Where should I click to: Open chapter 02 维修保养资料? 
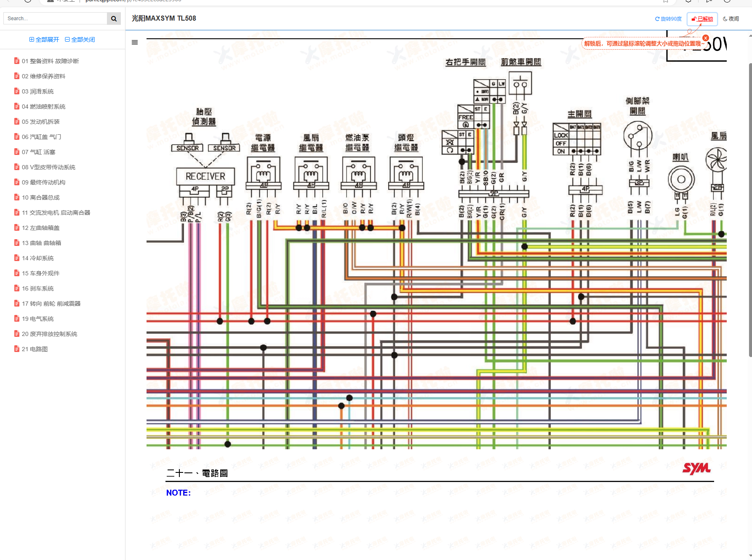point(43,76)
